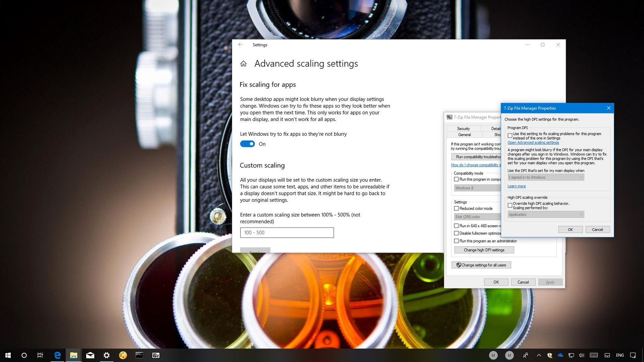Click the Open Advanced scaling settings link
Image resolution: width=644 pixels, height=362 pixels.
[x=533, y=142]
